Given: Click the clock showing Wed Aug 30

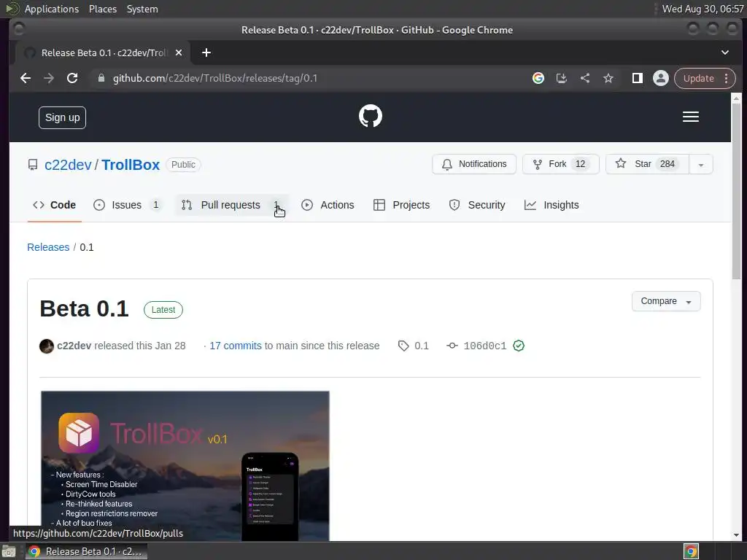Looking at the screenshot, I should (x=703, y=9).
